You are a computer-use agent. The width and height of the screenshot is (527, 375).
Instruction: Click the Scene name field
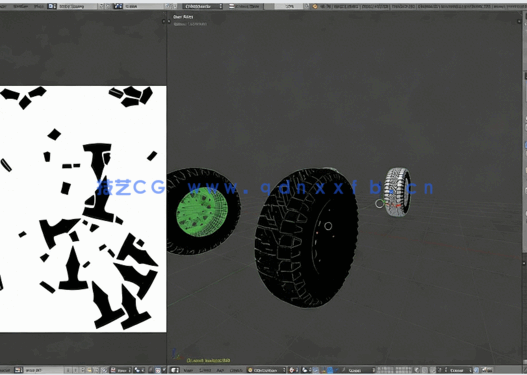144,6
